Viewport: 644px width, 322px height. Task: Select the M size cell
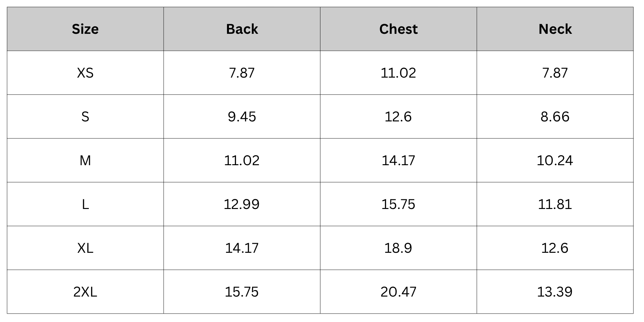(x=85, y=160)
